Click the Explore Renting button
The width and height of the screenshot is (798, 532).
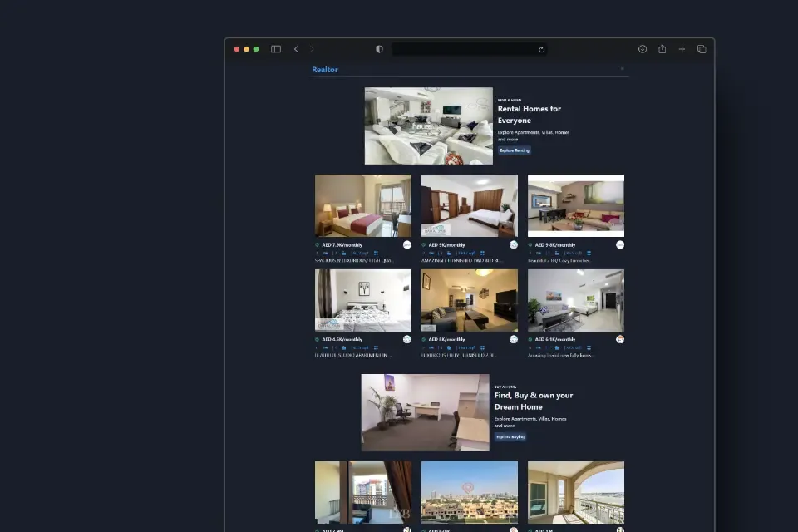pos(515,150)
